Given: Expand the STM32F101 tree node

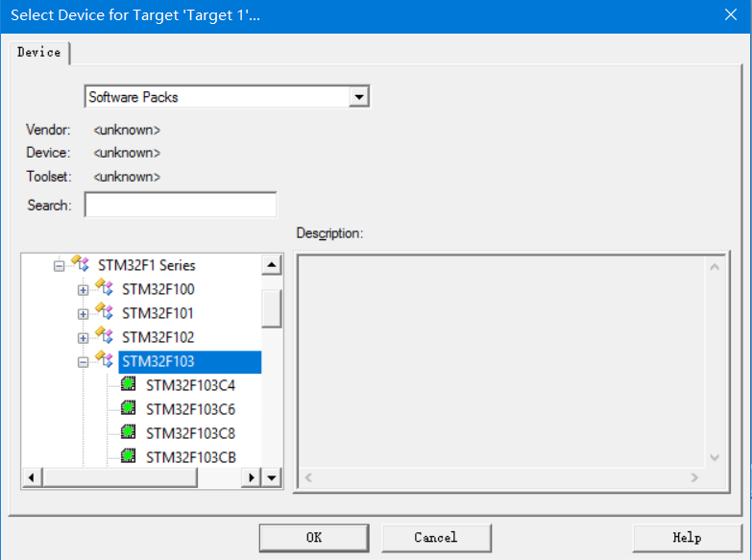Looking at the screenshot, I should tap(83, 314).
